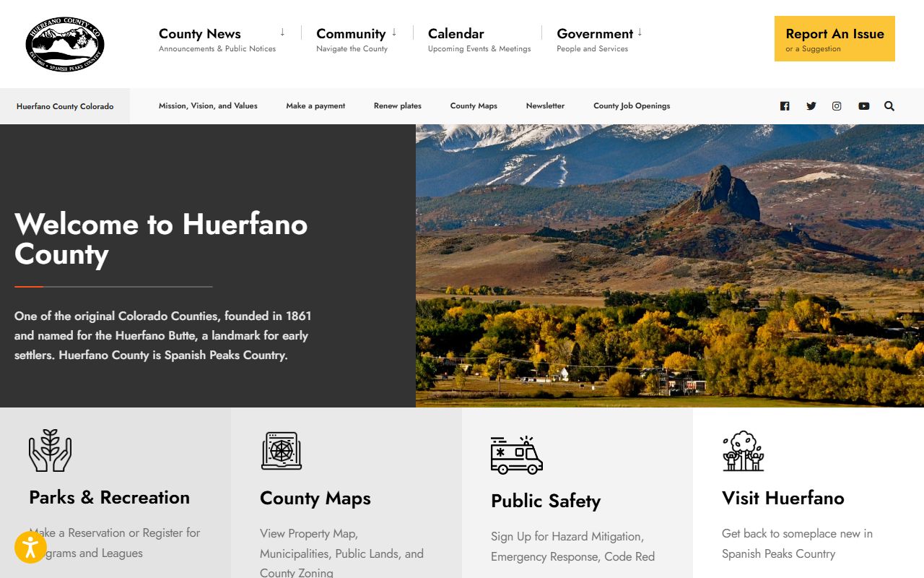
Task: Expand the Community dropdown arrow
Action: [394, 33]
